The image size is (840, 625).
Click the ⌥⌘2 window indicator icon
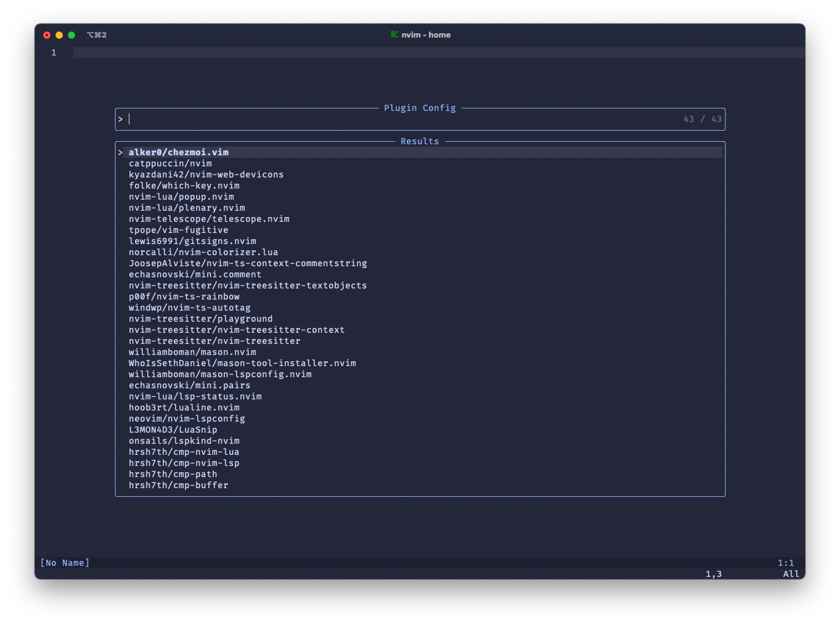[97, 35]
